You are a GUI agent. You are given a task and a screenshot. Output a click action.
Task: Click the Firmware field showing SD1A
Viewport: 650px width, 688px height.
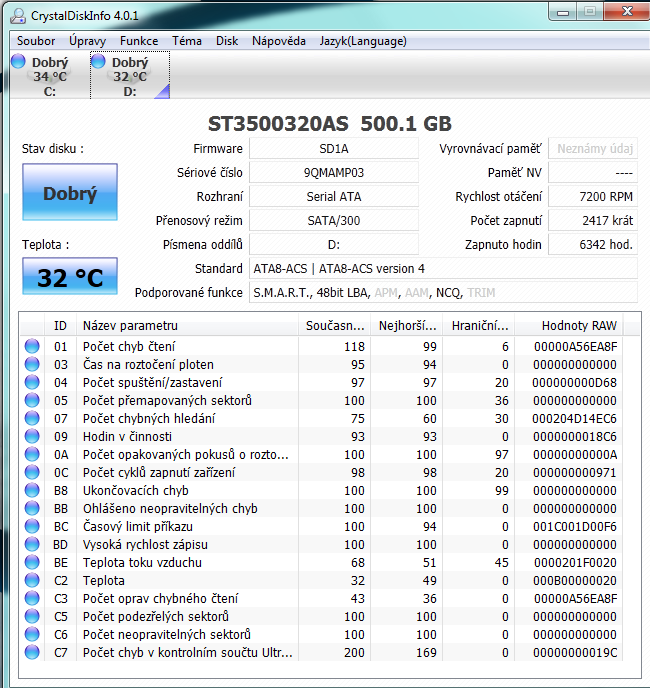(x=334, y=149)
